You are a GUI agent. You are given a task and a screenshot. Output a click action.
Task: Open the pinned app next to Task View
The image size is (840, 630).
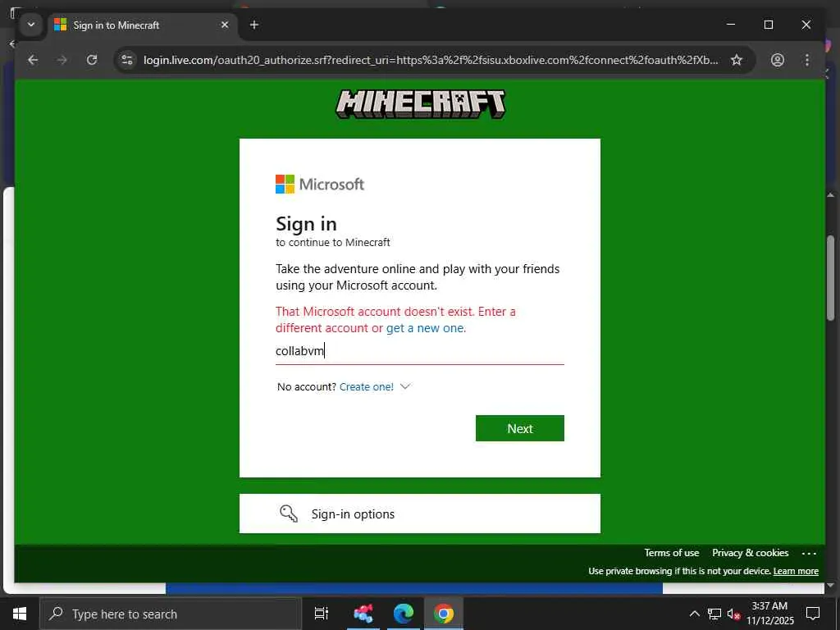pos(363,614)
